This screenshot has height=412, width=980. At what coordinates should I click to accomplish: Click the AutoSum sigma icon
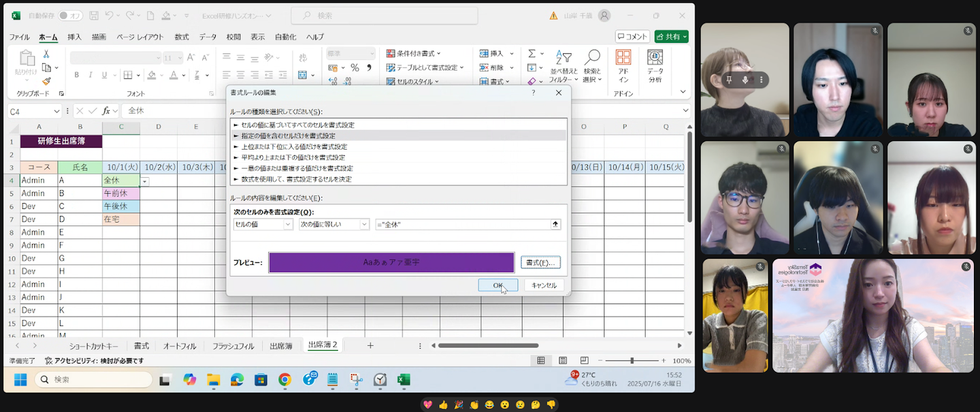click(x=532, y=54)
